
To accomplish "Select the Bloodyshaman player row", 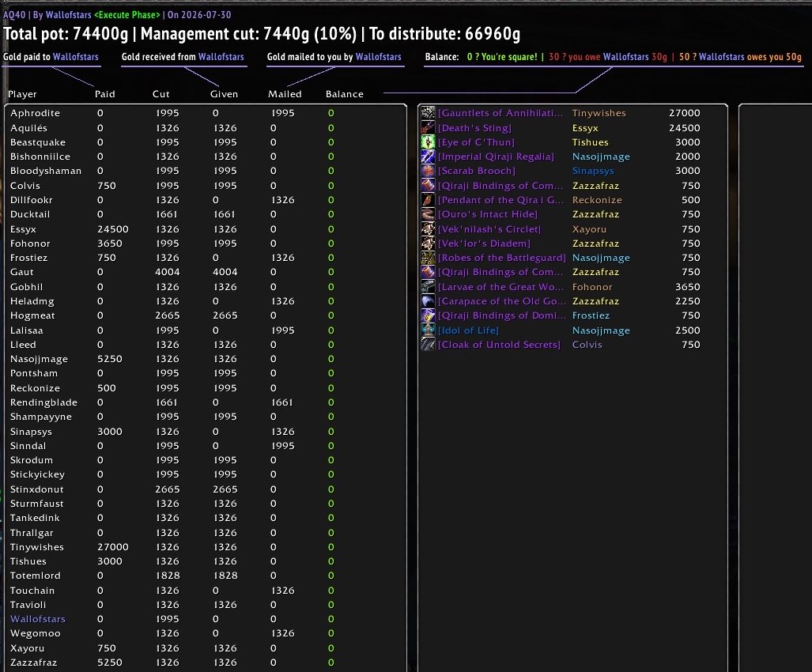I will 206,171.
